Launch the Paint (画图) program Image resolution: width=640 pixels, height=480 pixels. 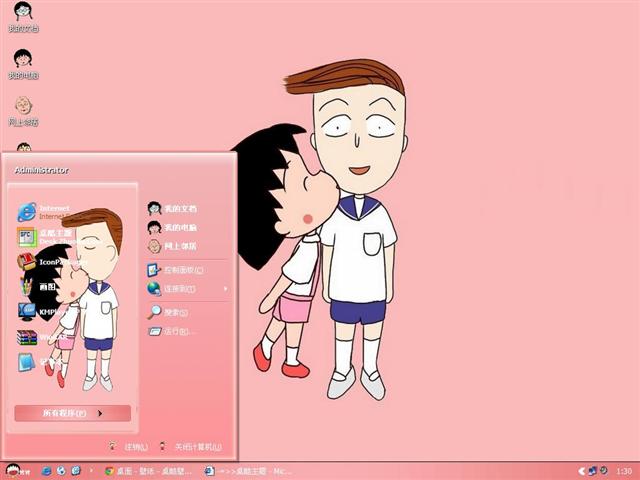pos(37,287)
